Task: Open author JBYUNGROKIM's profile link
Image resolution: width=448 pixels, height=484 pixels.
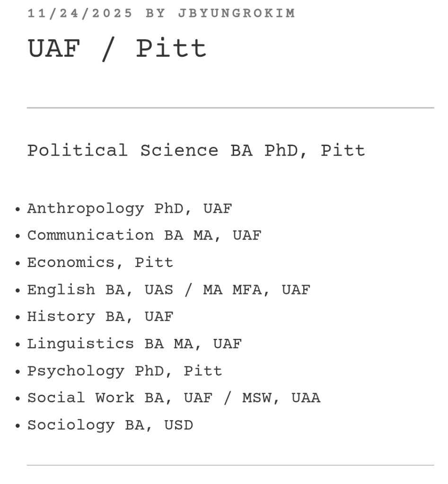Action: coord(237,13)
